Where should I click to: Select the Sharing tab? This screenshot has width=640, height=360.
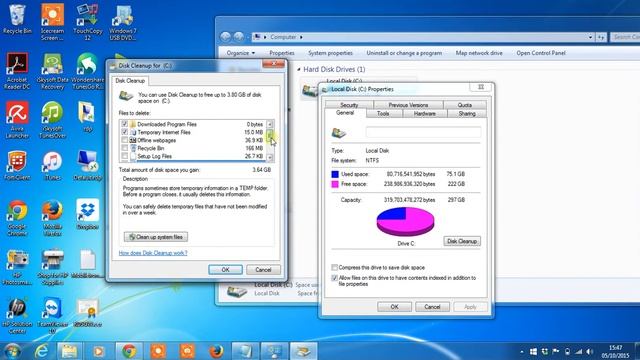point(467,113)
